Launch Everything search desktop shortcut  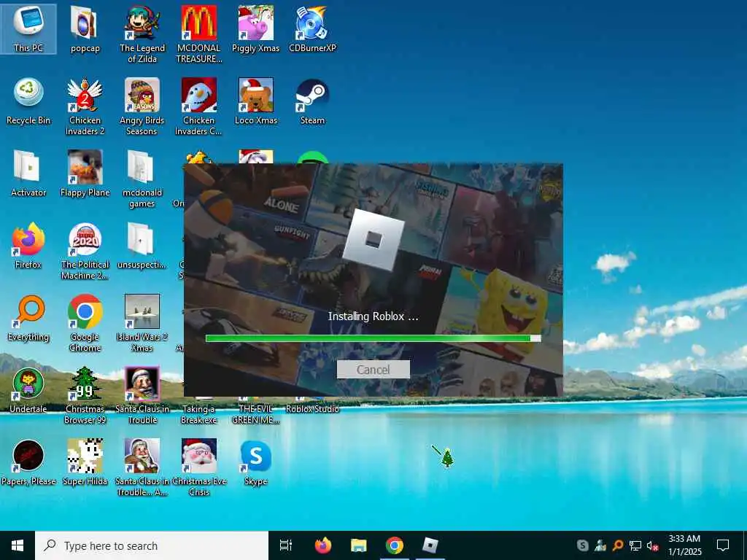(x=28, y=319)
